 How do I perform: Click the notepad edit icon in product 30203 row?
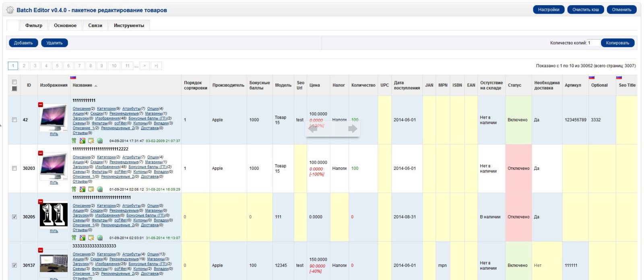[91, 189]
